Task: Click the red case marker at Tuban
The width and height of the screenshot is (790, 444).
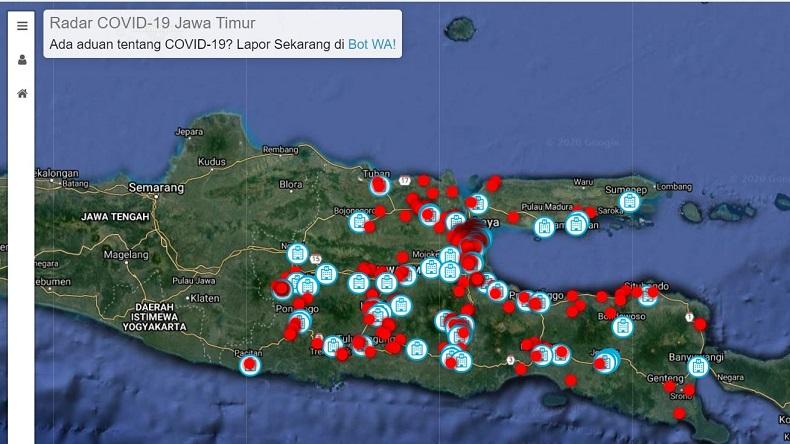Action: pos(379,185)
